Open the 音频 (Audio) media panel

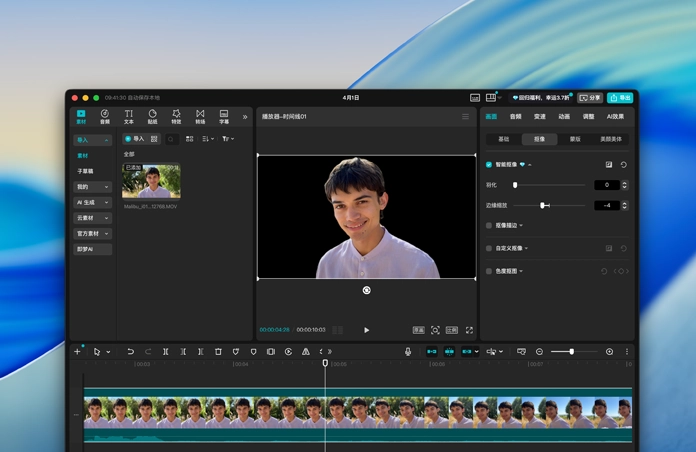coord(105,117)
